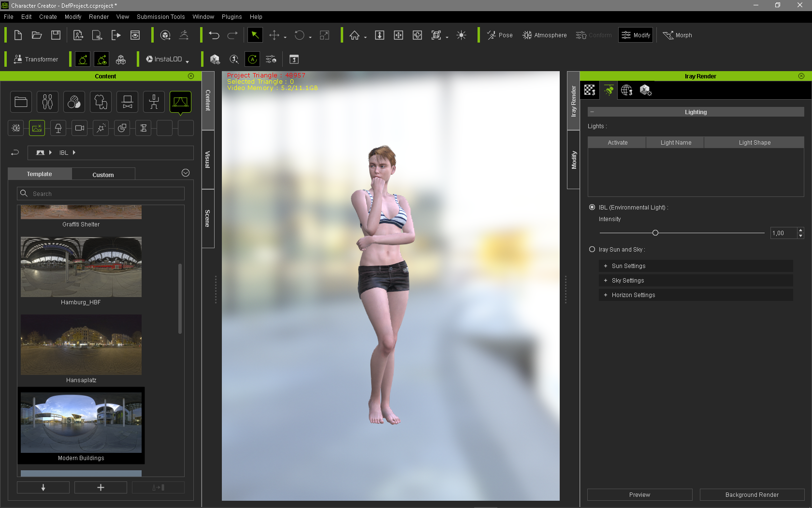Open the Plugins menu
Viewport: 812px width, 508px height.
tap(232, 17)
